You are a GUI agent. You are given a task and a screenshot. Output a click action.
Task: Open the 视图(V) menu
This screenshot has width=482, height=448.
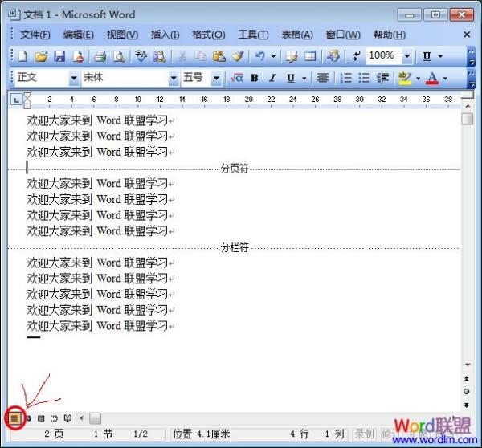122,35
